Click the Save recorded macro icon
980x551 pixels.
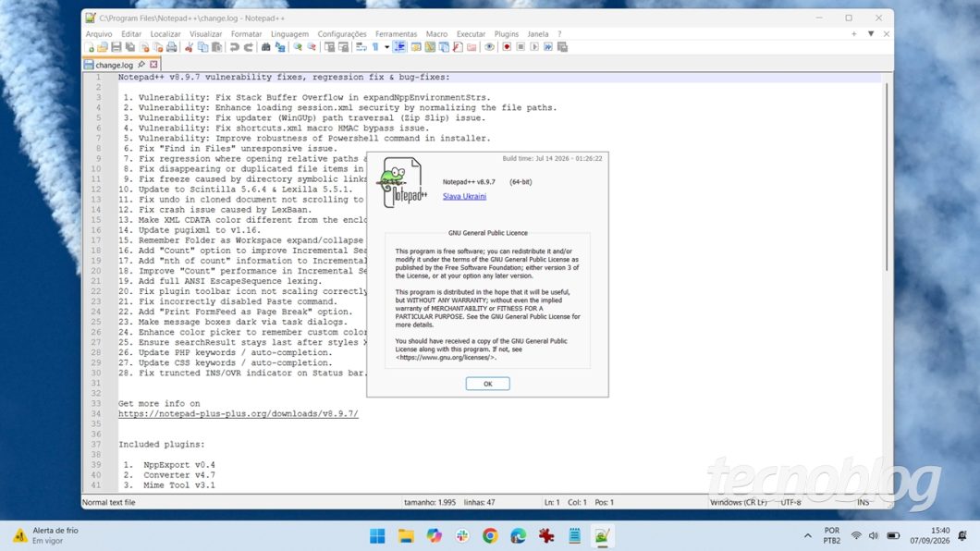[562, 47]
